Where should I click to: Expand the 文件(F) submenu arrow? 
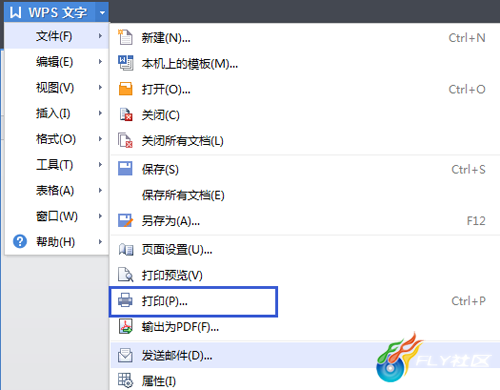100,36
